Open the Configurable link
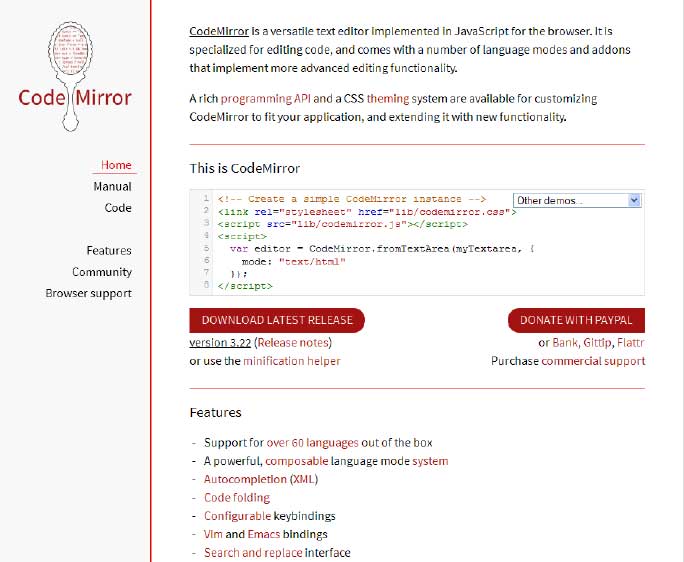 point(237,516)
